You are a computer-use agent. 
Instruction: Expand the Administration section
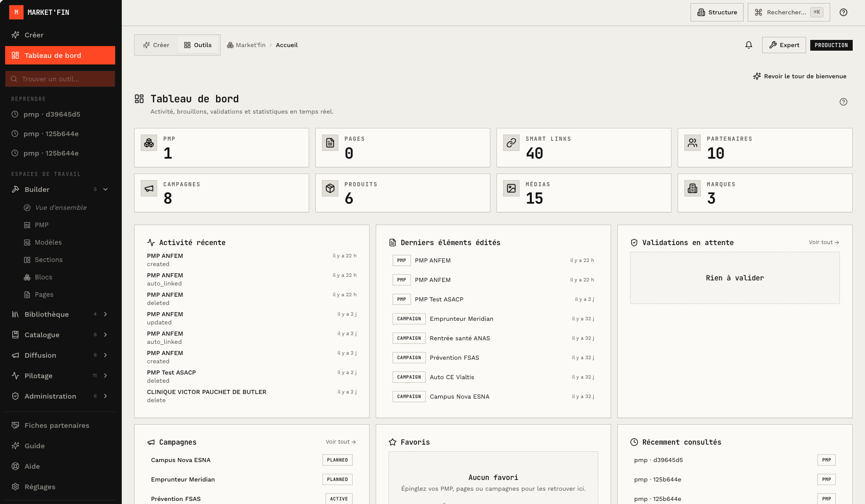pos(60,396)
